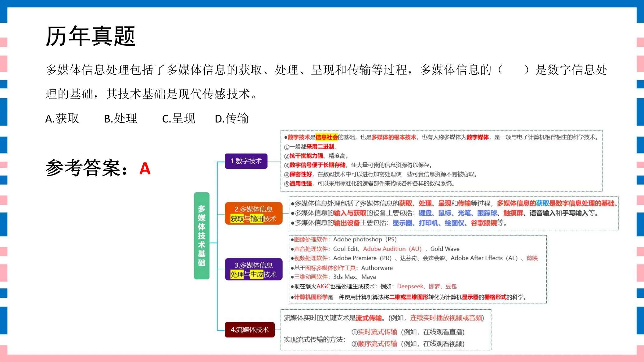Image resolution: width=644 pixels, height=362 pixels.
Task: Click the line ④保密性好
Action: (x=381, y=174)
